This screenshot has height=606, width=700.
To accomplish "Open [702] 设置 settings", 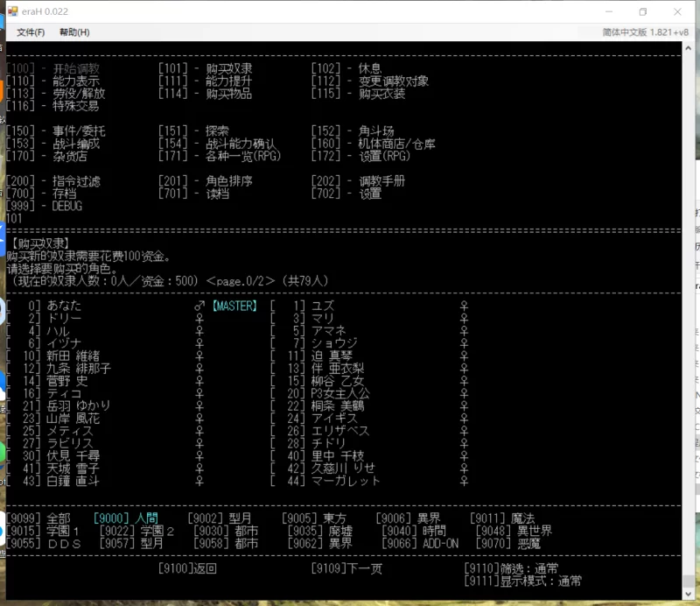I will (346, 194).
